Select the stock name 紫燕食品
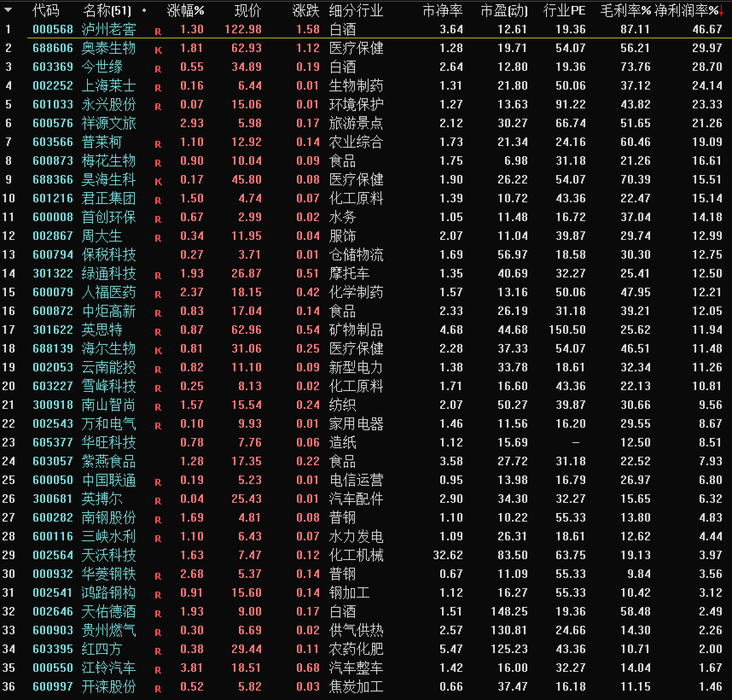732x700 pixels. tap(109, 461)
